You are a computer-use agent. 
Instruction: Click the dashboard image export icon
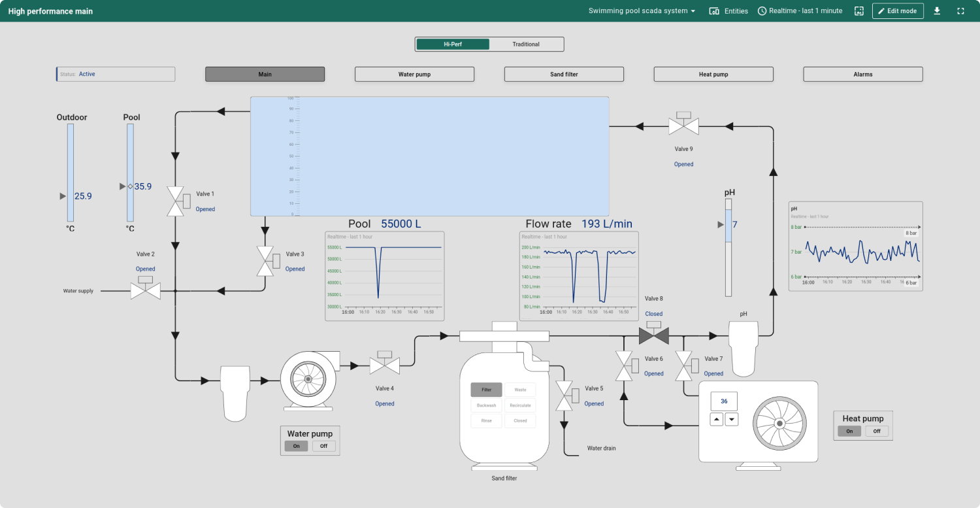859,11
